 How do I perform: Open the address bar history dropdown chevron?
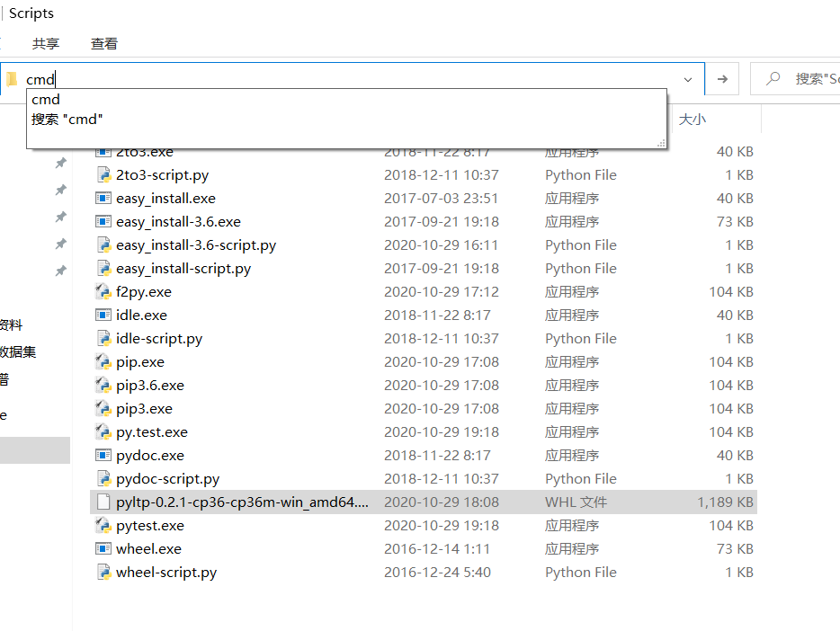tap(688, 79)
